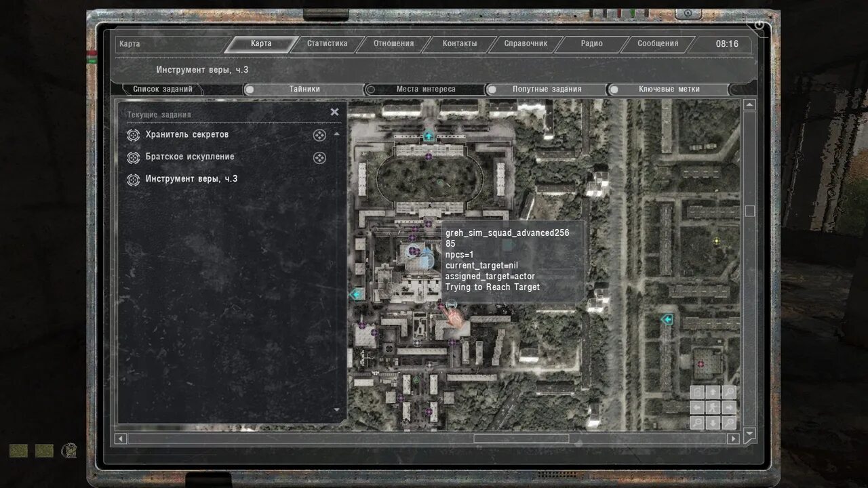The height and width of the screenshot is (488, 868).
Task: Toggle the Ключевые метки map filter
Action: [669, 89]
